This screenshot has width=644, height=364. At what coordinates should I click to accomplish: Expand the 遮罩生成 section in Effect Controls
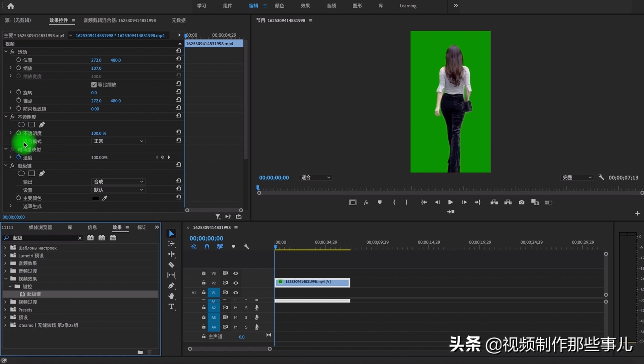(x=10, y=206)
